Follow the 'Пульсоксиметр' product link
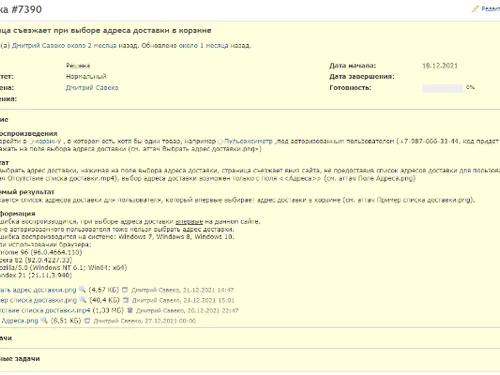This screenshot has height=375, width=500. click(x=248, y=141)
